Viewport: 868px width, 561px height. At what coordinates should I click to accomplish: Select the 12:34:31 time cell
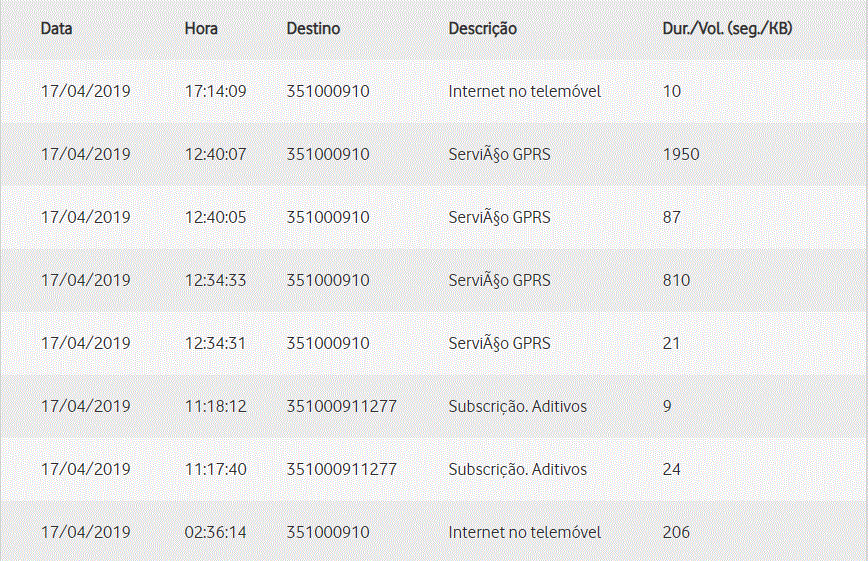(x=215, y=343)
